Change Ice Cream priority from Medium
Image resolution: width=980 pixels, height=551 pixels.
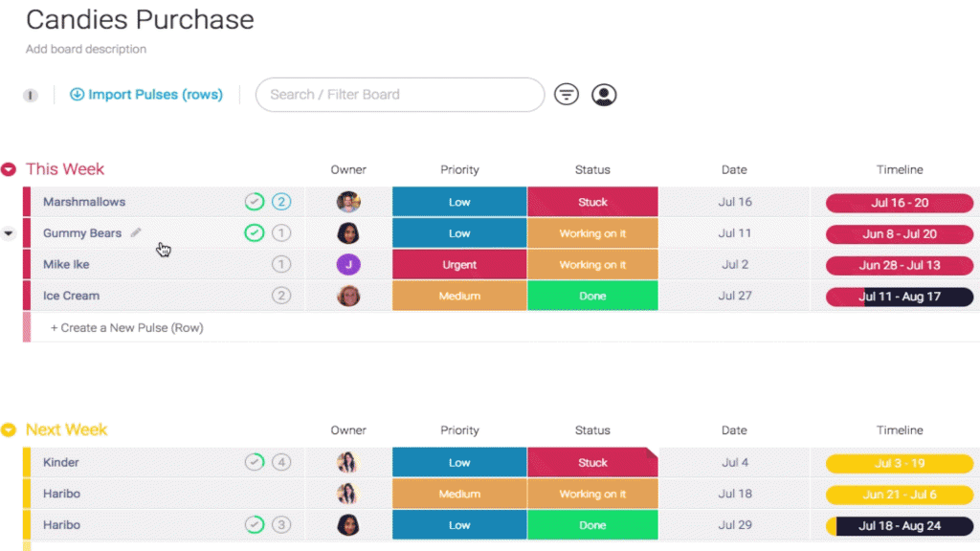459,296
